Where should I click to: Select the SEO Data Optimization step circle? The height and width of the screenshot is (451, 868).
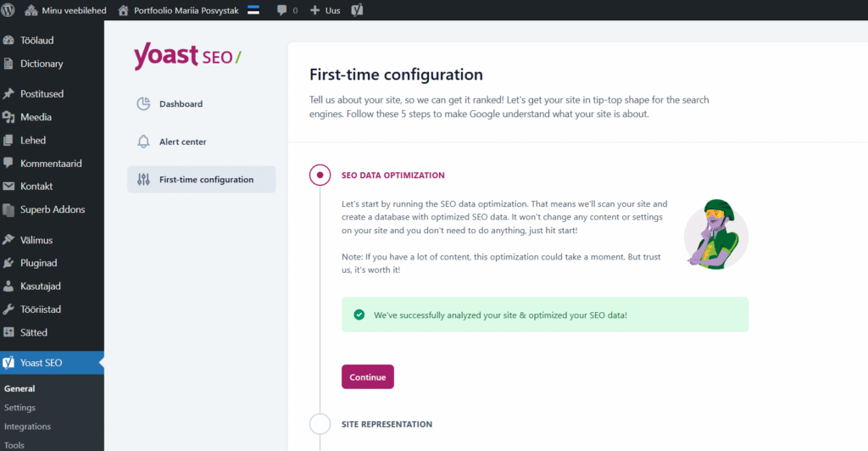(320, 175)
